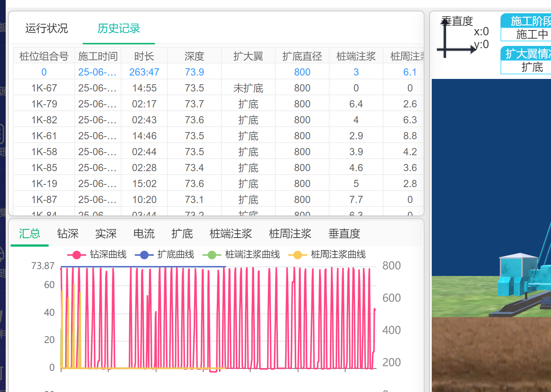
Task: Click the 桩位组合号 column header
Action: pos(44,56)
